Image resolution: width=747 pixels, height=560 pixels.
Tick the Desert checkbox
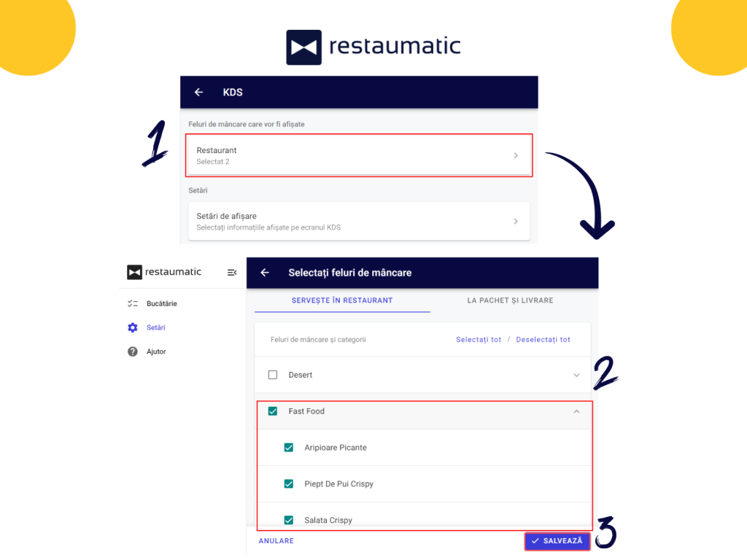273,375
